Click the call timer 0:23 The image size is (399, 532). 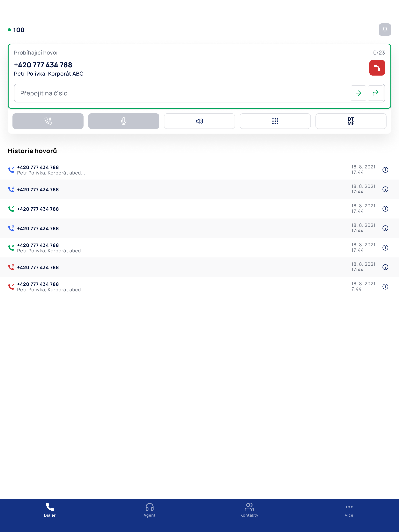point(379,53)
